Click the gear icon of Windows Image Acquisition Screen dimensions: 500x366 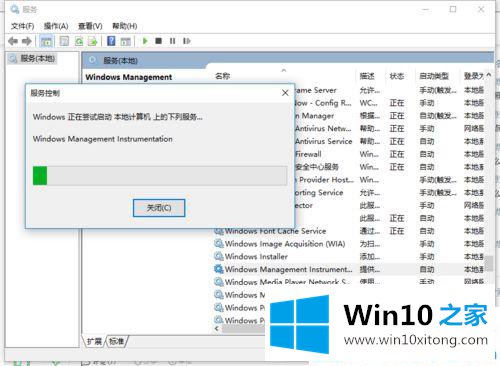tap(219, 244)
